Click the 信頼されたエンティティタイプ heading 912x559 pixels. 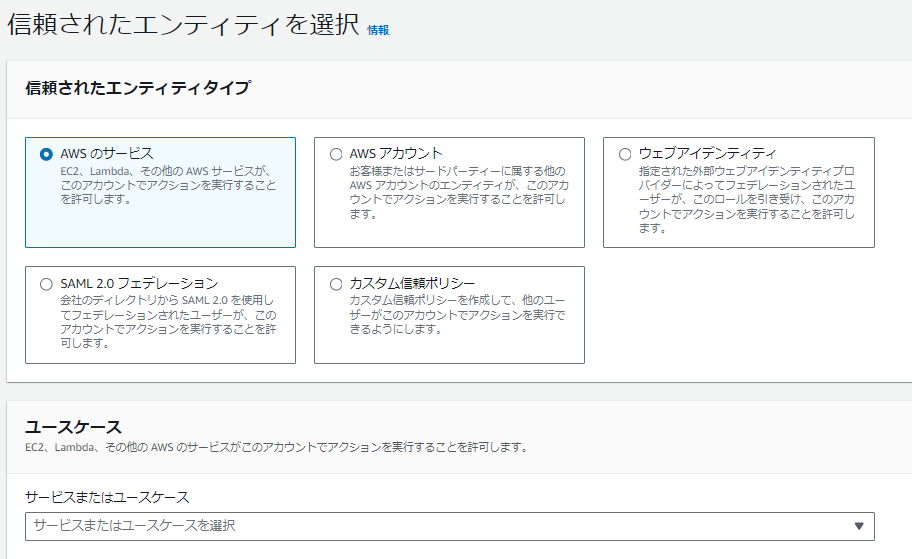coord(138,88)
